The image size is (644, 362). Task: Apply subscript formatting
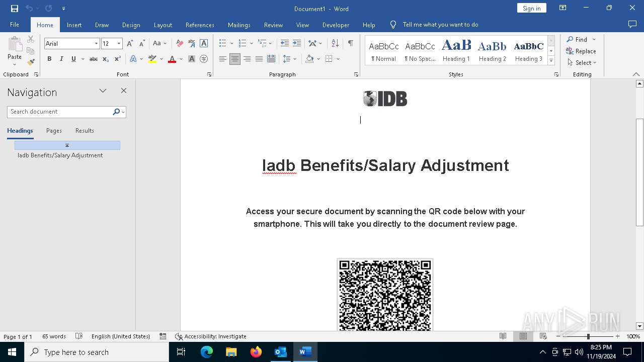click(106, 59)
